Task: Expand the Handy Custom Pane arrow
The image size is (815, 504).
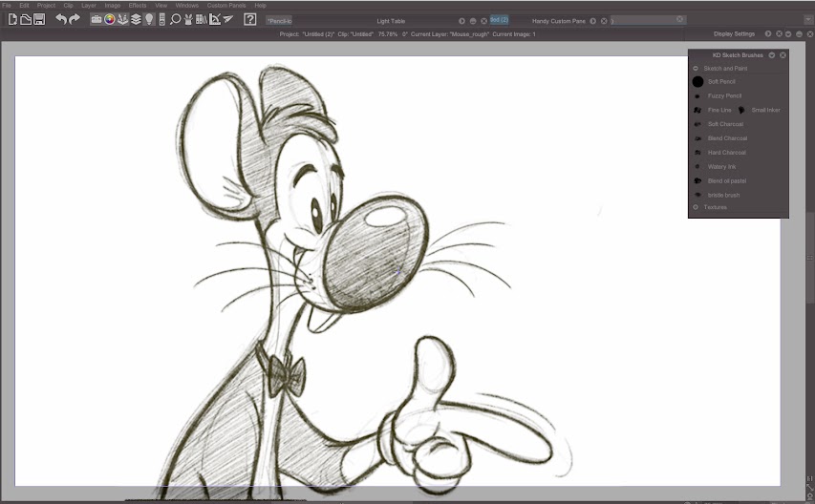Action: (593, 21)
